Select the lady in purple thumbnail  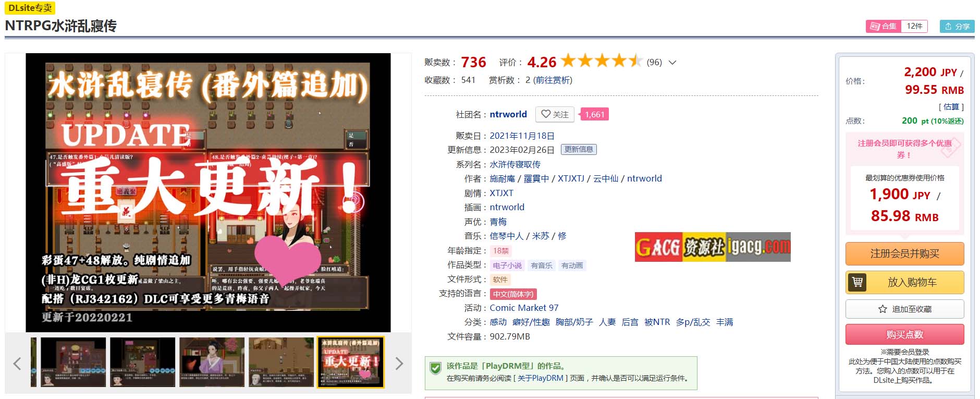212,362
